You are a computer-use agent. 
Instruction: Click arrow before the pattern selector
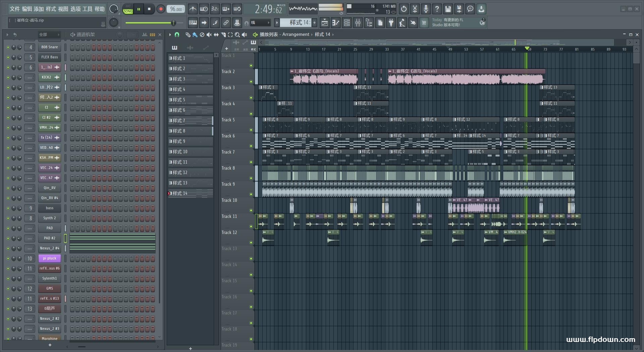pyautogui.click(x=277, y=22)
